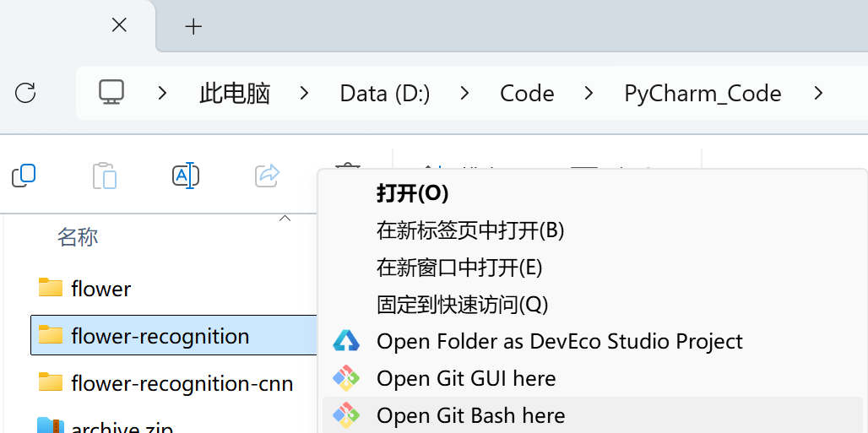Navigate to PyCharm_Code in address bar
The height and width of the screenshot is (433, 868).
(x=703, y=93)
